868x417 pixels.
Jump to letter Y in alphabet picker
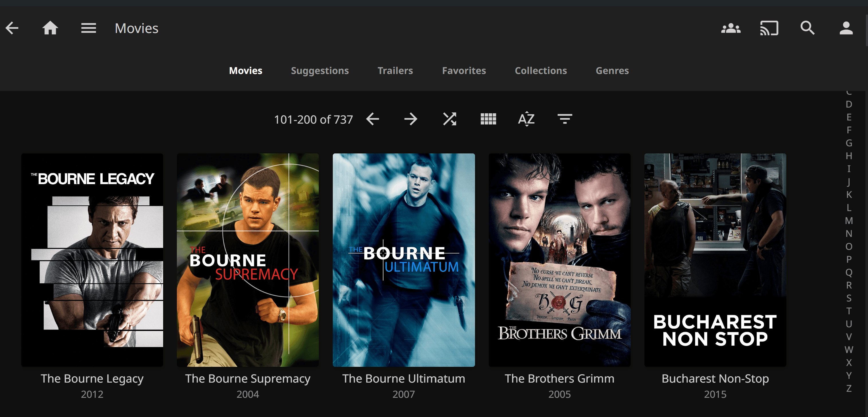(849, 375)
